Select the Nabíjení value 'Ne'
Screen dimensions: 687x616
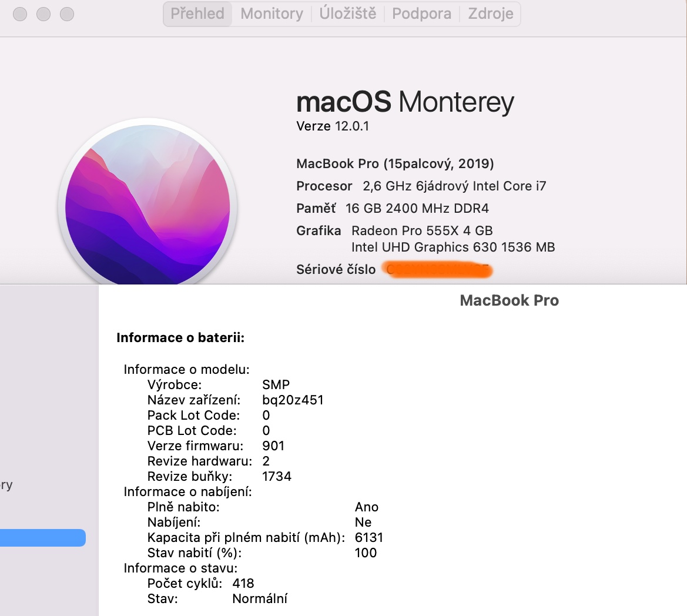[x=363, y=522]
